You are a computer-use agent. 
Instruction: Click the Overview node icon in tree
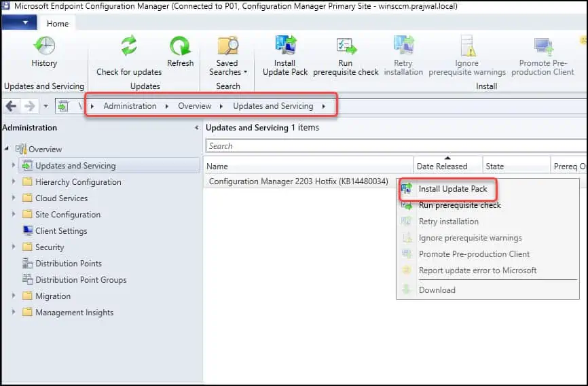click(21, 149)
